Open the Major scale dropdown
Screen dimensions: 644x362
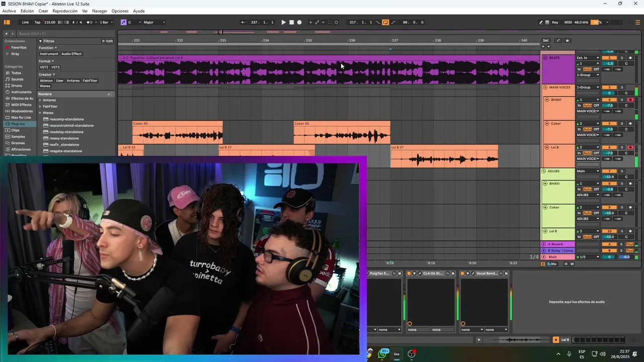(x=154, y=22)
